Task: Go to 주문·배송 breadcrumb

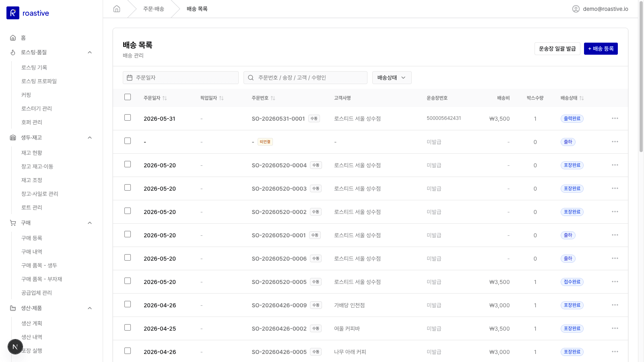Action: pos(154,9)
